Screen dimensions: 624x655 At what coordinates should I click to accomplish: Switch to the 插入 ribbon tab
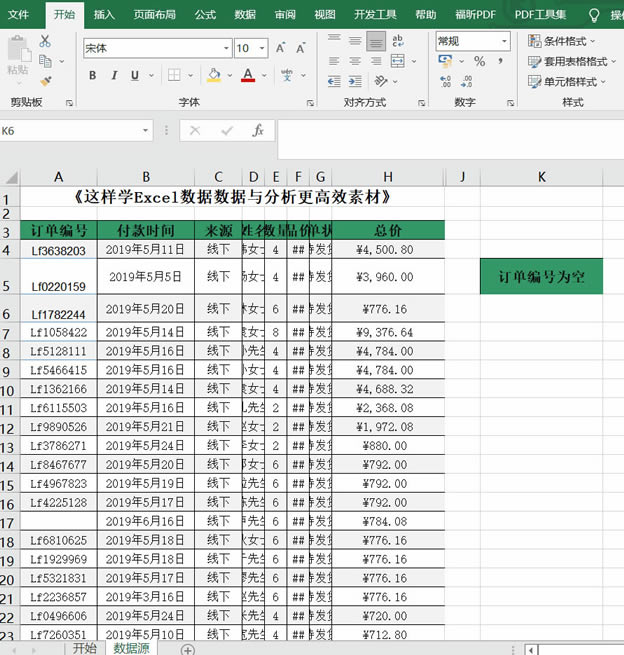pos(103,14)
